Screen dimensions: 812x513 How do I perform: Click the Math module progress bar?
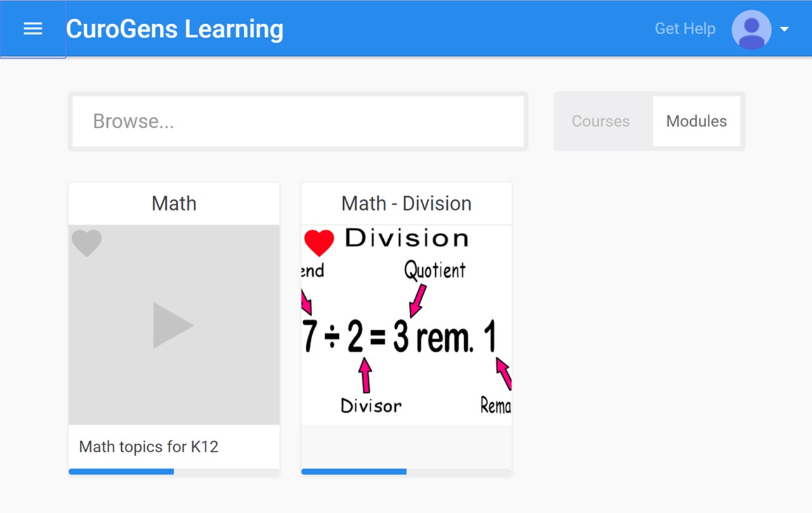pos(174,472)
